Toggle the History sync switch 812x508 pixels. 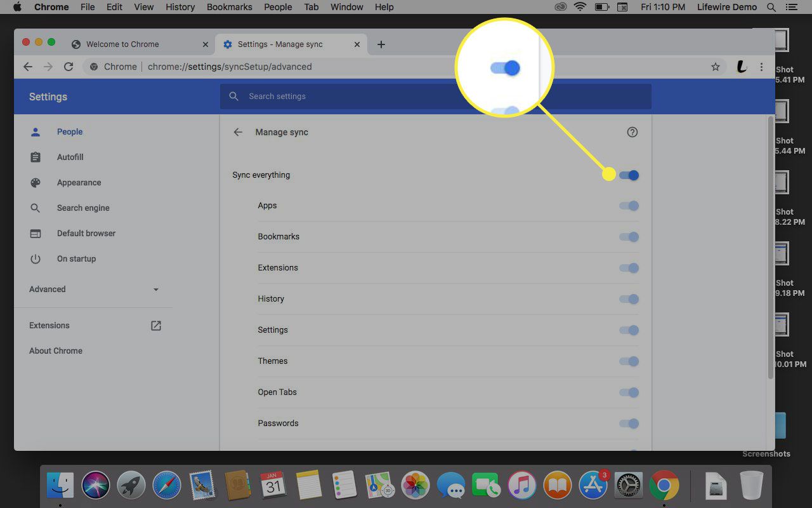coord(629,299)
